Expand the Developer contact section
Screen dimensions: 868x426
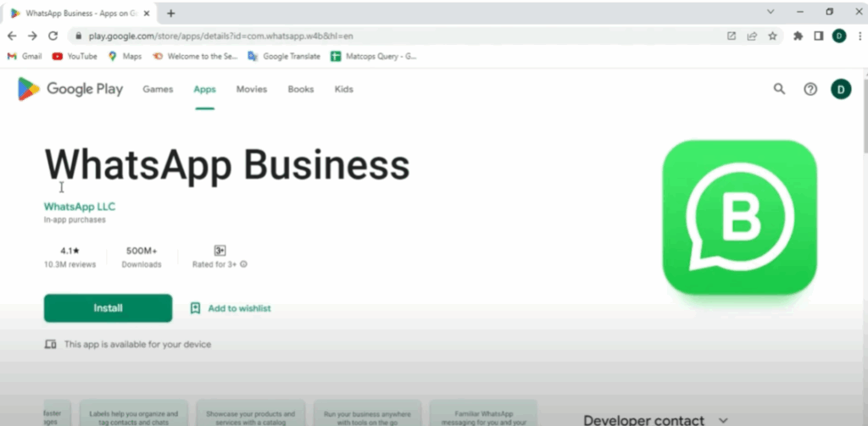(x=723, y=419)
